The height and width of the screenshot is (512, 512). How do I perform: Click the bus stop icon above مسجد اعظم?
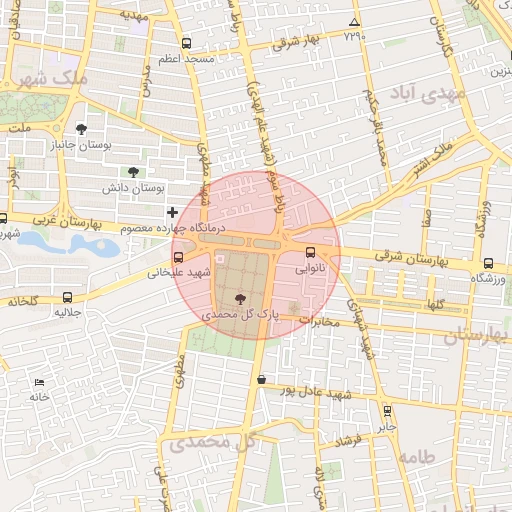click(x=186, y=43)
